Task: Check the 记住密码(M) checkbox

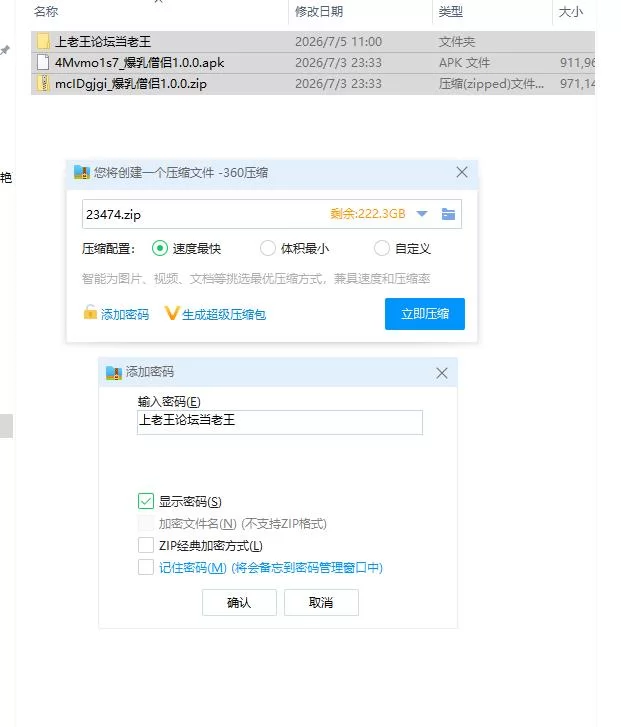Action: click(146, 567)
